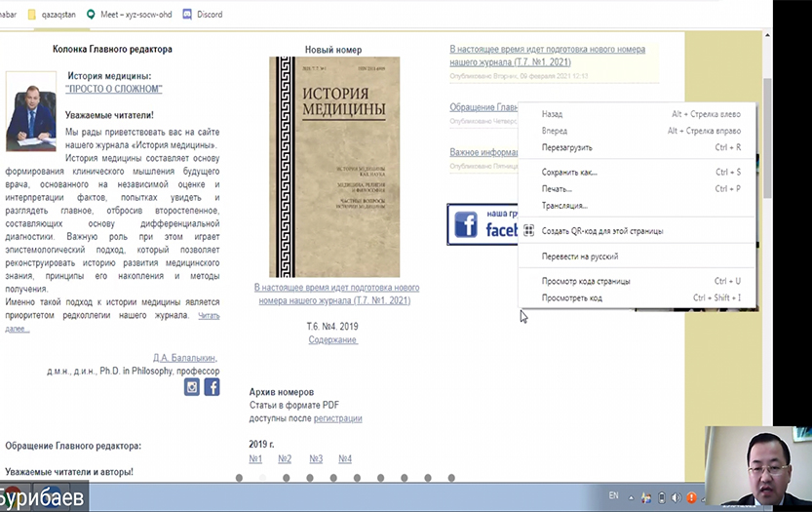Click the 'Колонка Главного редактора' heading
Image resolution: width=812 pixels, height=512 pixels.
pos(112,49)
